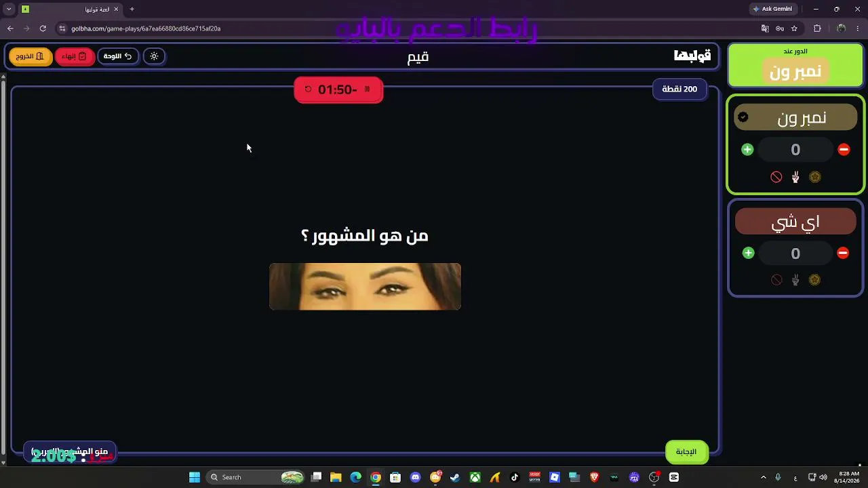Click the microphone icon in system tray
Image resolution: width=868 pixels, height=488 pixels.
[x=778, y=477]
